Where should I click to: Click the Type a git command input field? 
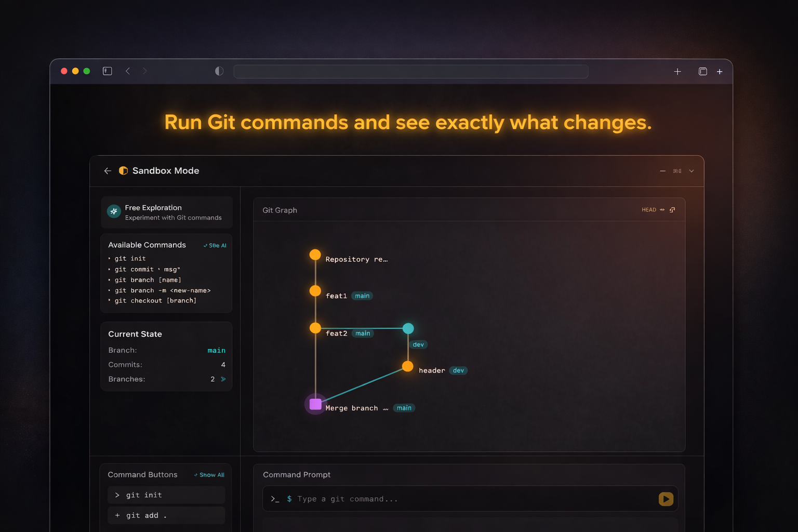click(470, 499)
